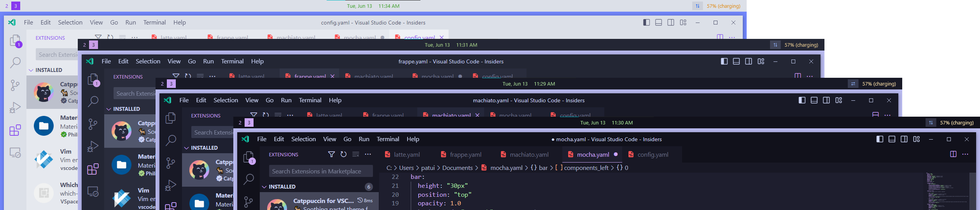This screenshot has width=980, height=210.
Task: Click the minimap in mocha.yaml editor
Action: point(947,191)
